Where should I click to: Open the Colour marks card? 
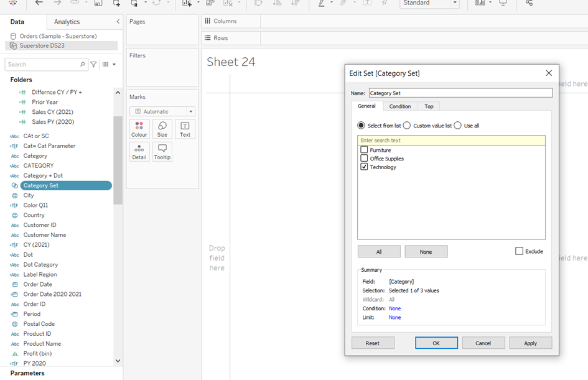click(139, 129)
